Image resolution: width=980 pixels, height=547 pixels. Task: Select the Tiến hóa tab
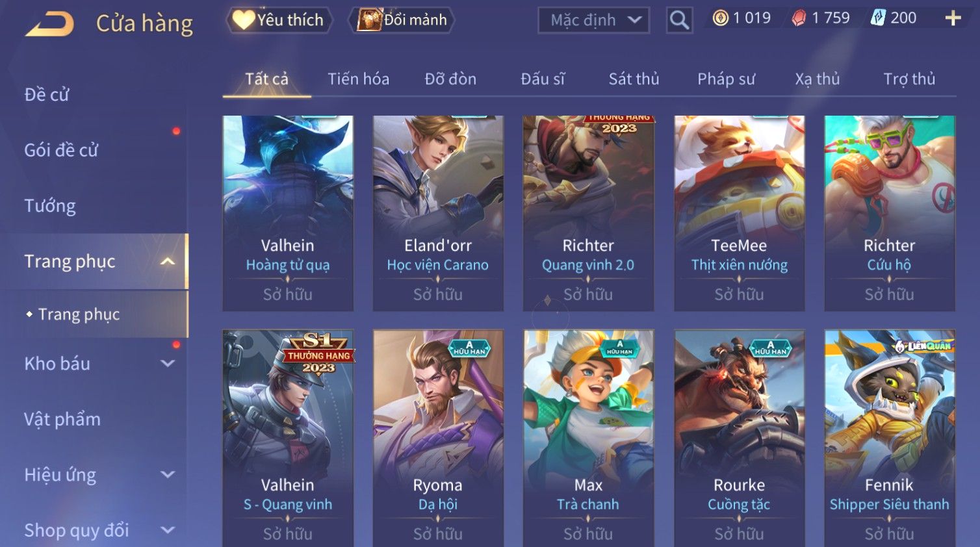point(358,79)
